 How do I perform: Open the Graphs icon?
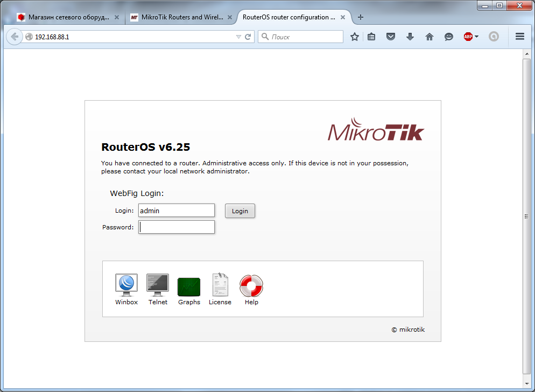(x=189, y=286)
